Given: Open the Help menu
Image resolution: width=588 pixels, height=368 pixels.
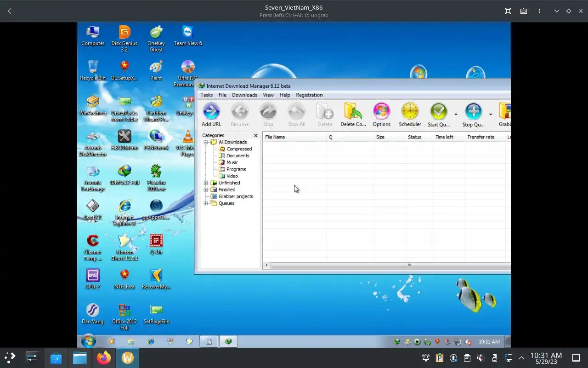Looking at the screenshot, I should (x=285, y=95).
